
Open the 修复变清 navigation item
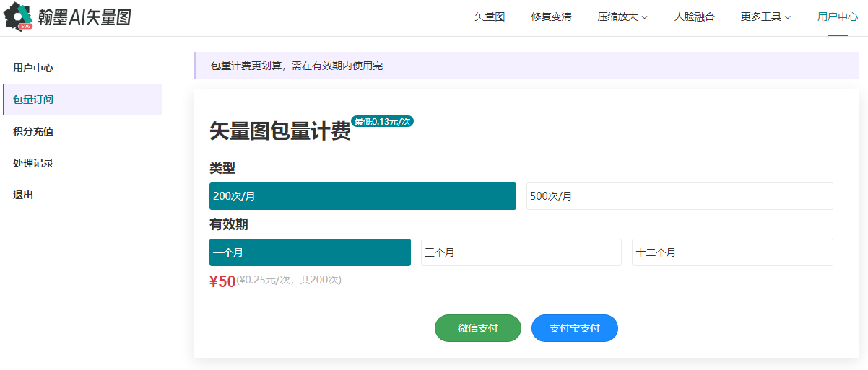pyautogui.click(x=551, y=17)
